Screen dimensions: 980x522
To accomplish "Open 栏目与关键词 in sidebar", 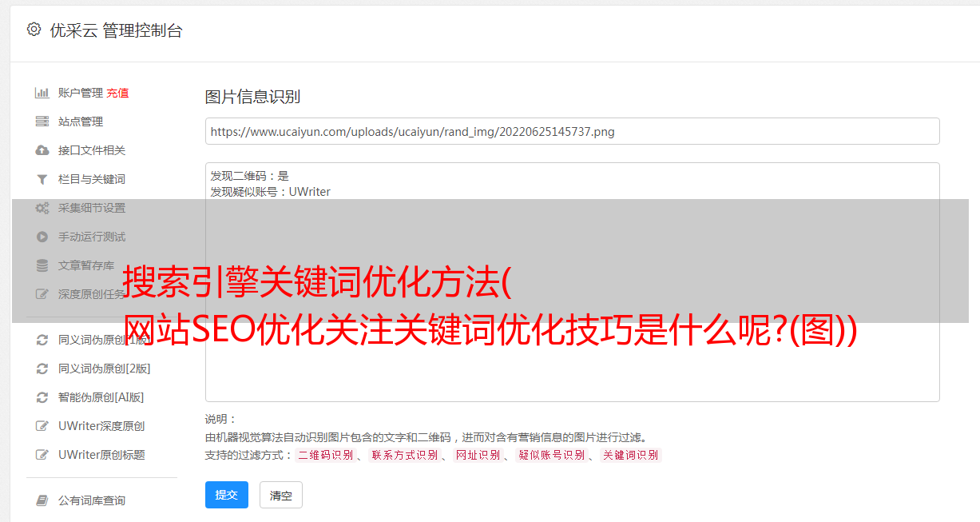I will (92, 179).
